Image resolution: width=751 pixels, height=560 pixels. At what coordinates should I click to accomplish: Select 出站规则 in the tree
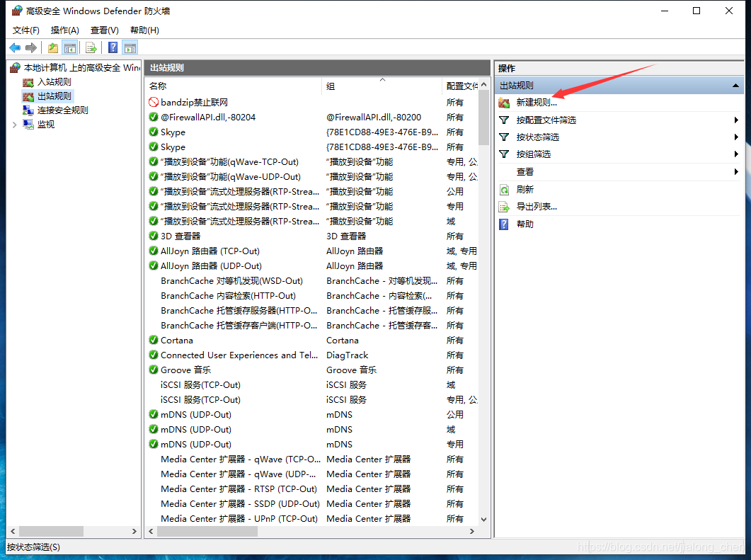pos(54,96)
